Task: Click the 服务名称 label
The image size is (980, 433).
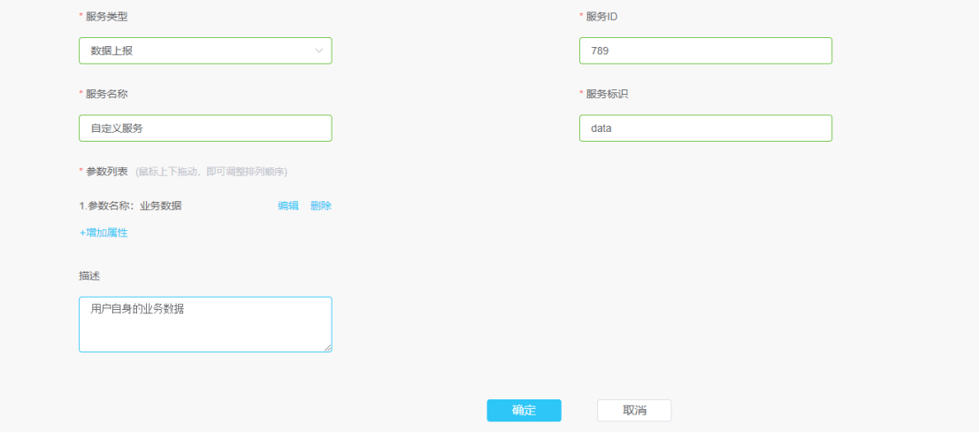Action: pyautogui.click(x=107, y=94)
